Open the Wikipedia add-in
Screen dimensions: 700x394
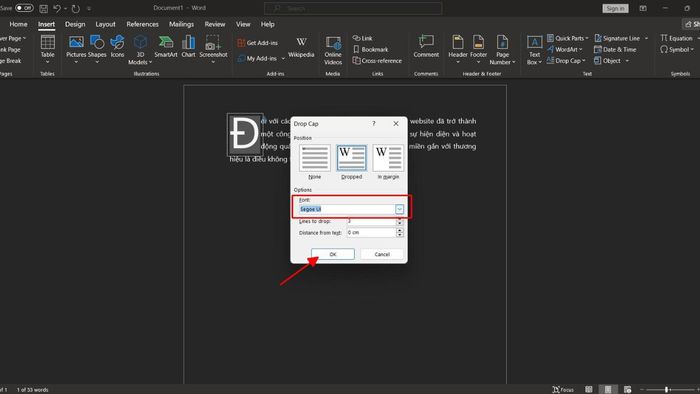[301, 47]
